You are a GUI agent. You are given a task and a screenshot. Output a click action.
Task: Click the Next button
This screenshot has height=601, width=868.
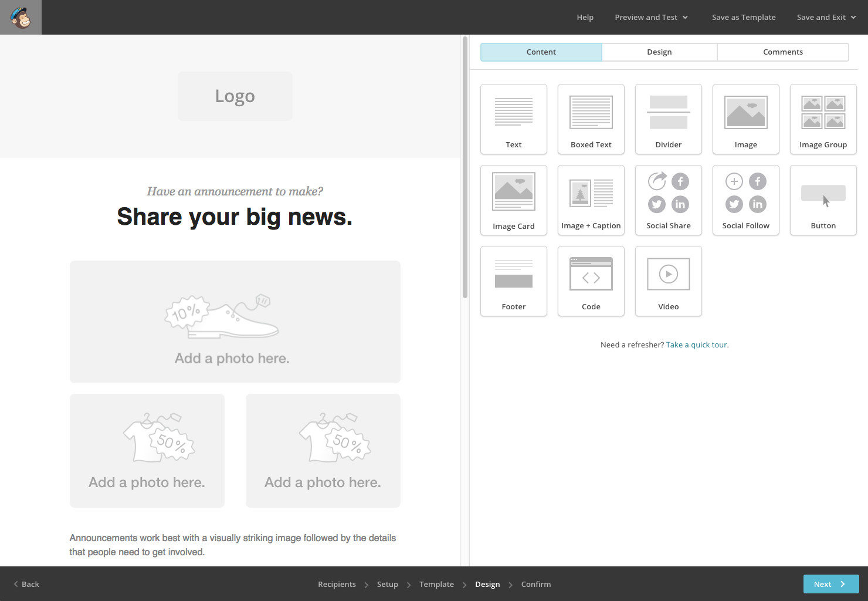click(x=830, y=584)
